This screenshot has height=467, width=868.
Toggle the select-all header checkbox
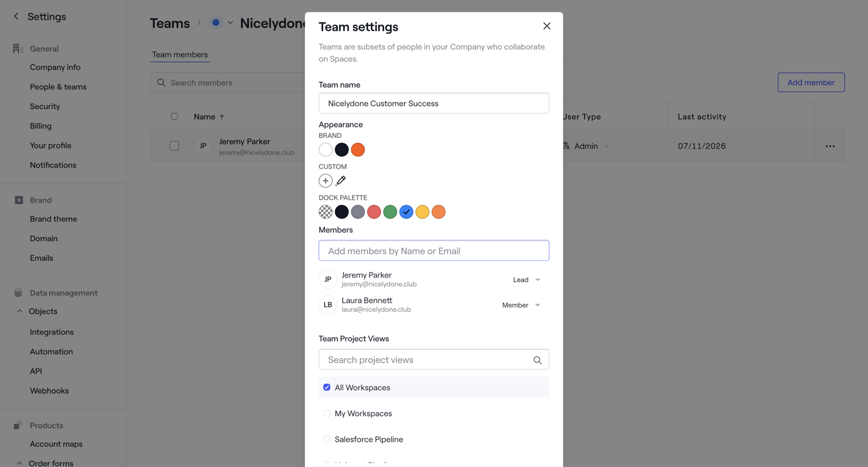175,116
